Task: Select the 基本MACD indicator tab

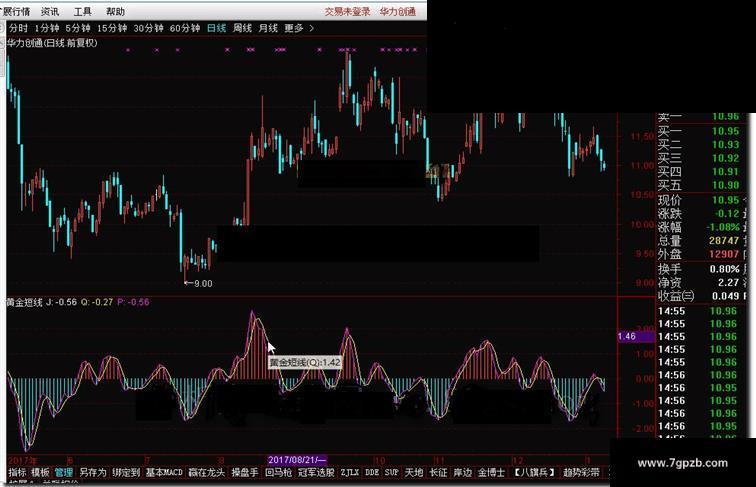Action: pyautogui.click(x=164, y=473)
